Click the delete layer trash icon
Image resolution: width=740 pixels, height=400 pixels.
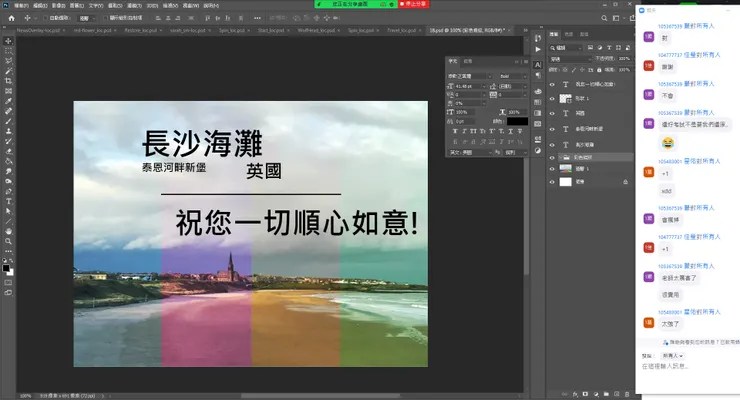click(x=627, y=394)
